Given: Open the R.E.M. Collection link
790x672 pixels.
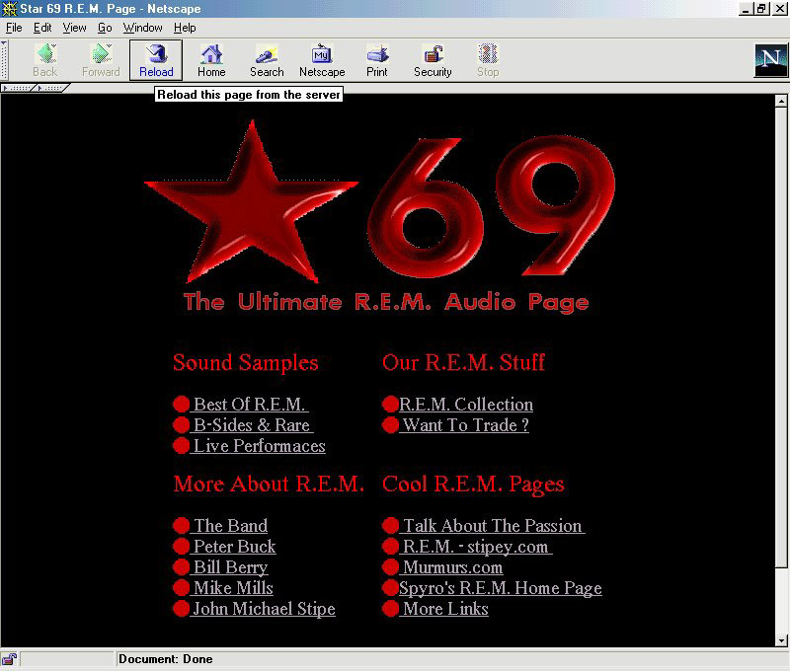Looking at the screenshot, I should point(466,405).
